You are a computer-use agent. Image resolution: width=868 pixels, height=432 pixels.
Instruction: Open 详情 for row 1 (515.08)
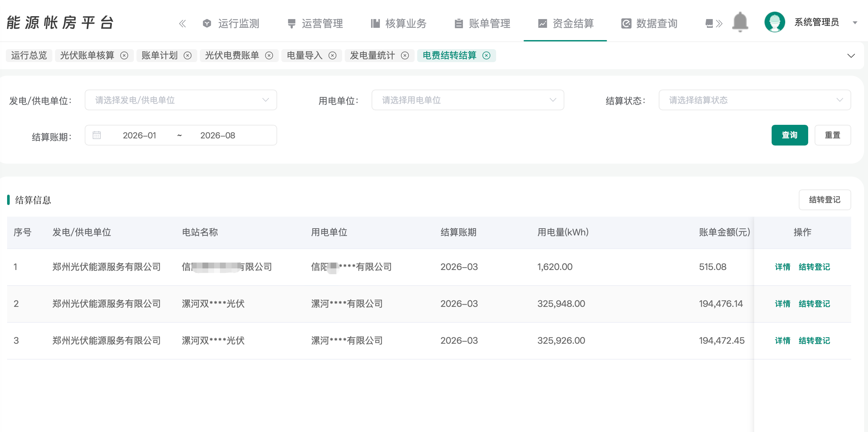782,267
